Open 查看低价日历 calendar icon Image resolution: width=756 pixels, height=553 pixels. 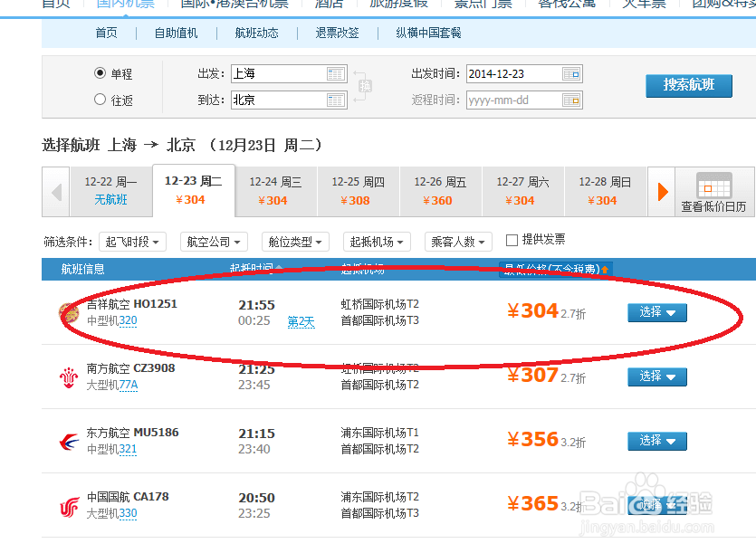(x=714, y=186)
